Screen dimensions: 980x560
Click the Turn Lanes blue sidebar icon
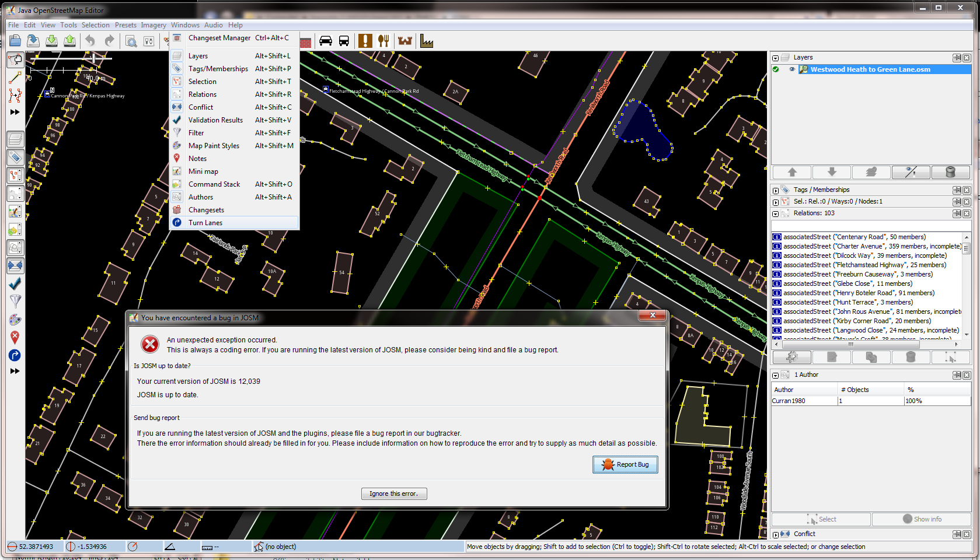point(15,355)
